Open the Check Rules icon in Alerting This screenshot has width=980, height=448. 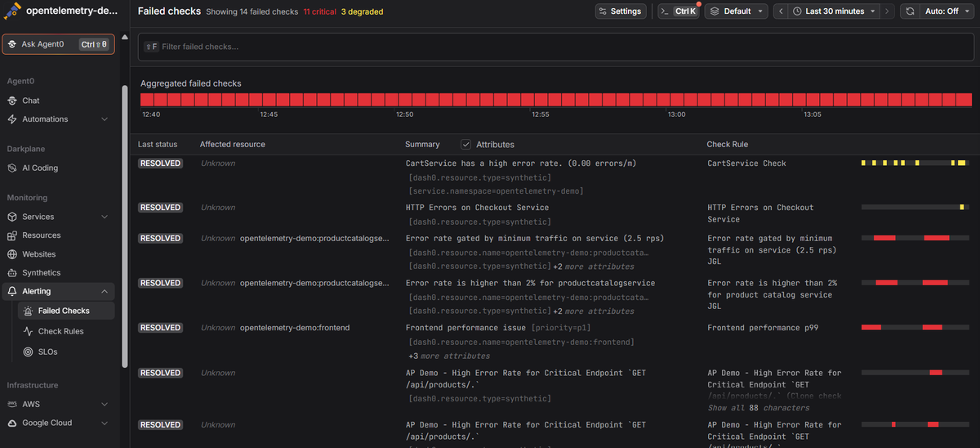[x=29, y=331]
